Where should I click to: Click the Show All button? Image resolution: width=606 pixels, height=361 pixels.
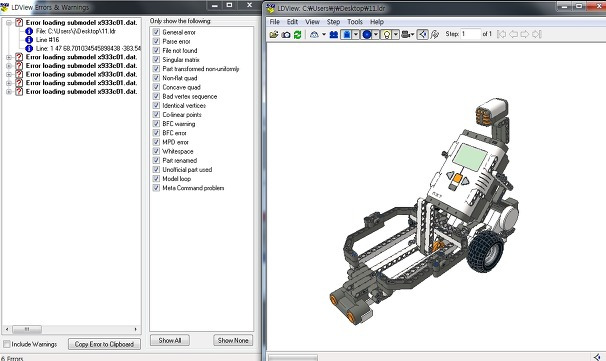pos(170,341)
